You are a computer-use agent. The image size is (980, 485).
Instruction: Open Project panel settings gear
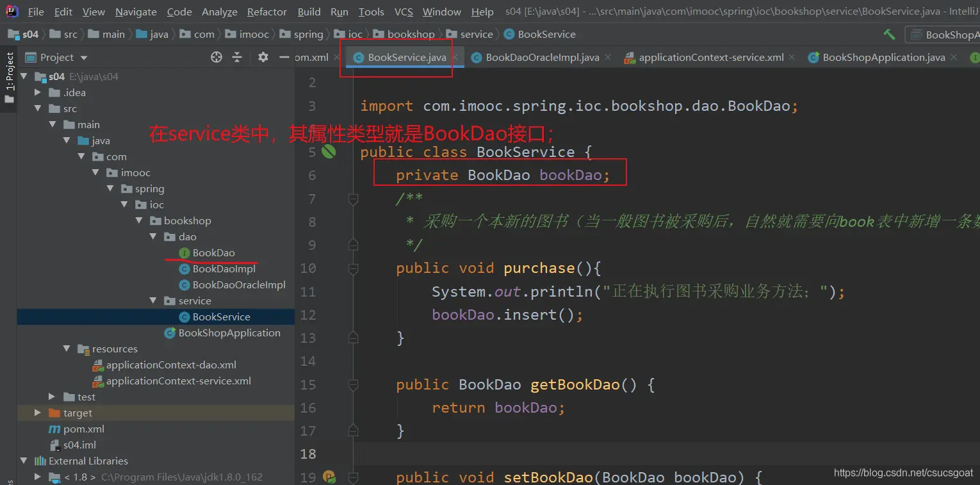tap(263, 58)
